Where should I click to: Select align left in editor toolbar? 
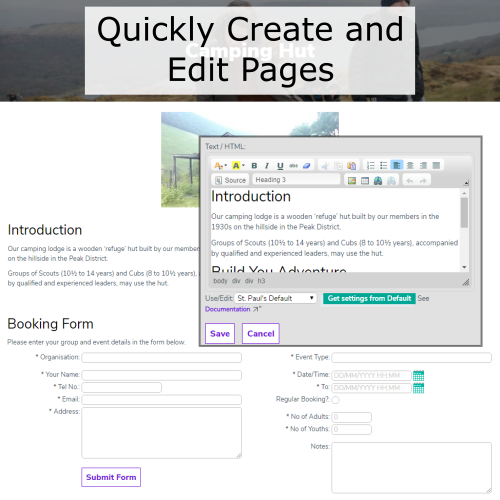(397, 165)
